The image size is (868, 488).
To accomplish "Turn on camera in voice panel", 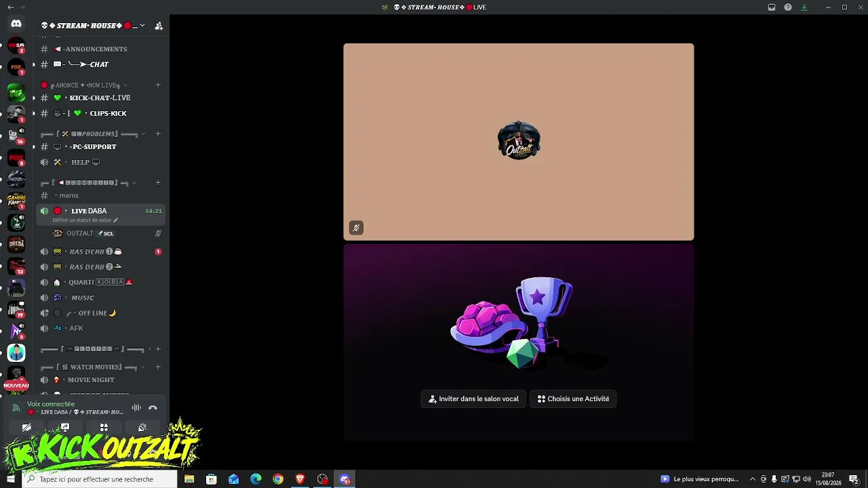I will click(26, 428).
